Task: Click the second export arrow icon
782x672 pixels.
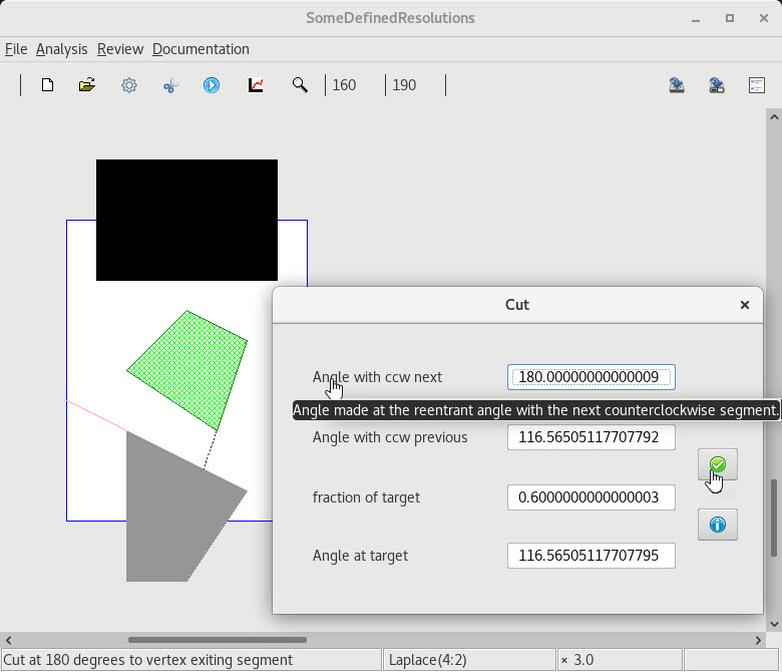Action: [x=717, y=86]
